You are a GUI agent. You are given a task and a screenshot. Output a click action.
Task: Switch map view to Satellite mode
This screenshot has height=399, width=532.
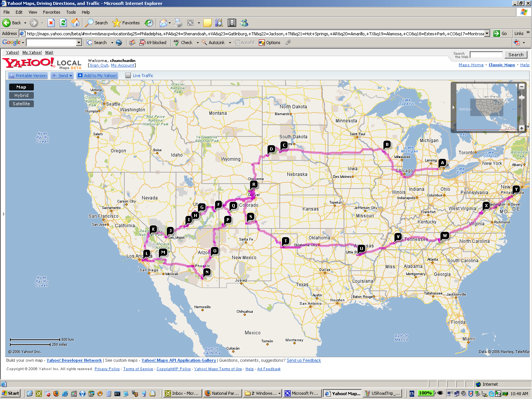21,104
